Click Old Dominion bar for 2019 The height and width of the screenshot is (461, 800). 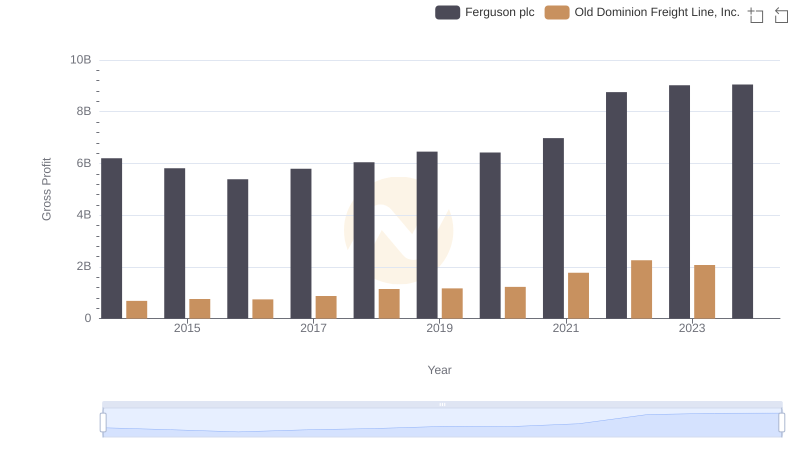[x=452, y=303]
